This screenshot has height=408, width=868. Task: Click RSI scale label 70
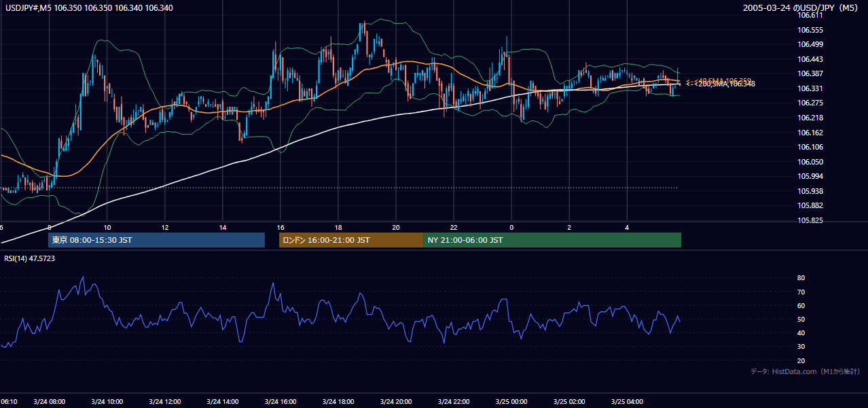pyautogui.click(x=801, y=292)
